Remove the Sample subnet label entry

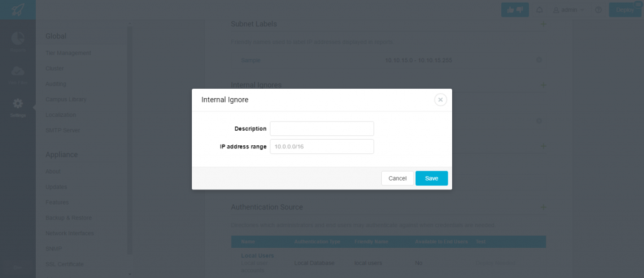pos(539,60)
